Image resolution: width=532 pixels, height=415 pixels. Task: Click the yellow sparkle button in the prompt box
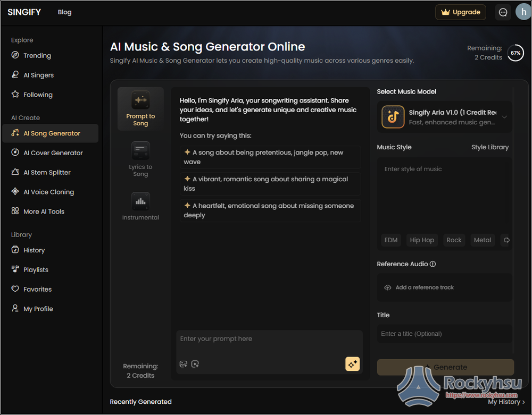[353, 364]
